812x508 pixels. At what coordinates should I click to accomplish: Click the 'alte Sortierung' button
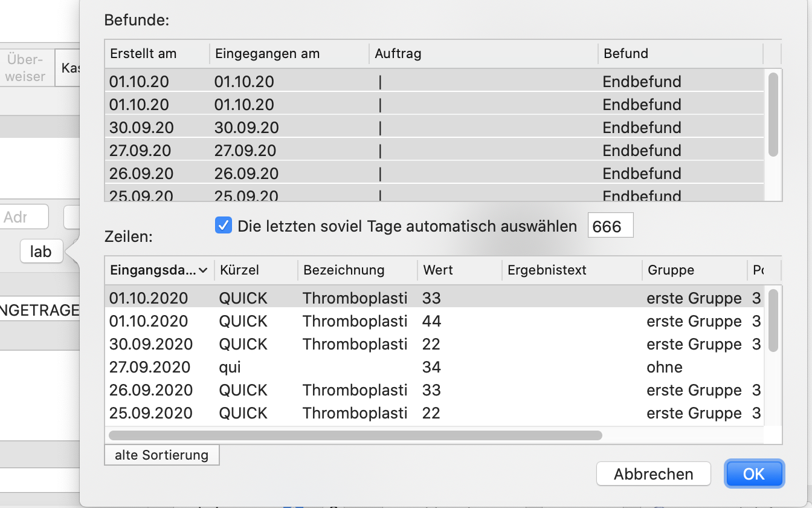pos(161,455)
